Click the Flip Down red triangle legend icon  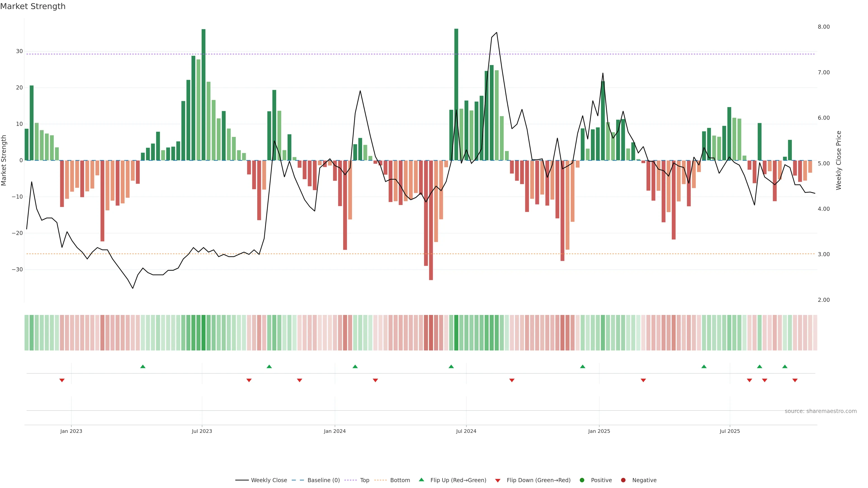498,481
